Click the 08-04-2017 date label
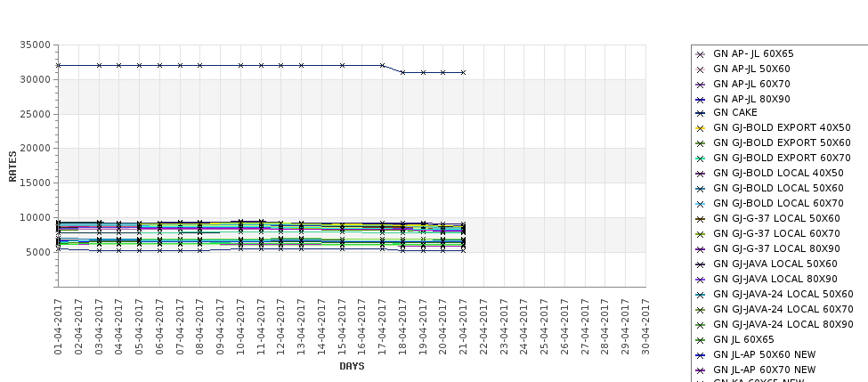Screen dimensions: 868x382 point(199,327)
